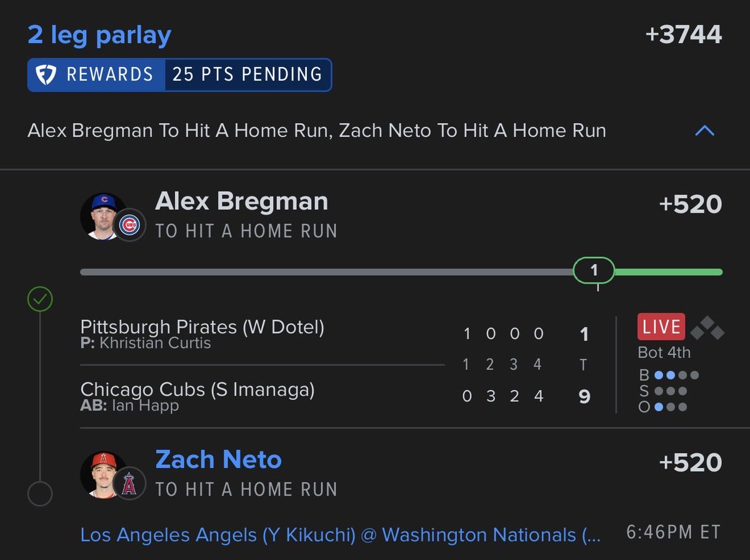The height and width of the screenshot is (560, 750).
Task: Click the green checkmark leg status
Action: (39, 300)
